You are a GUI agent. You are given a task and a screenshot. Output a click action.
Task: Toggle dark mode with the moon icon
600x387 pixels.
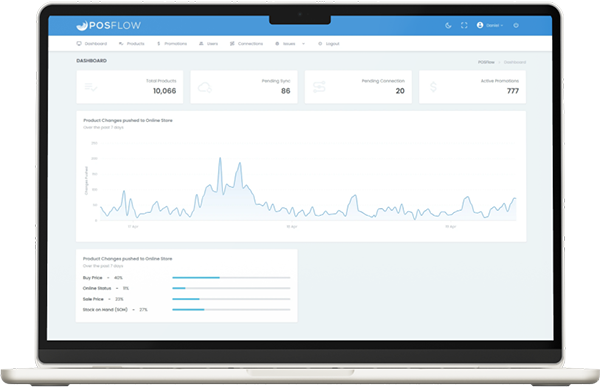pos(448,25)
